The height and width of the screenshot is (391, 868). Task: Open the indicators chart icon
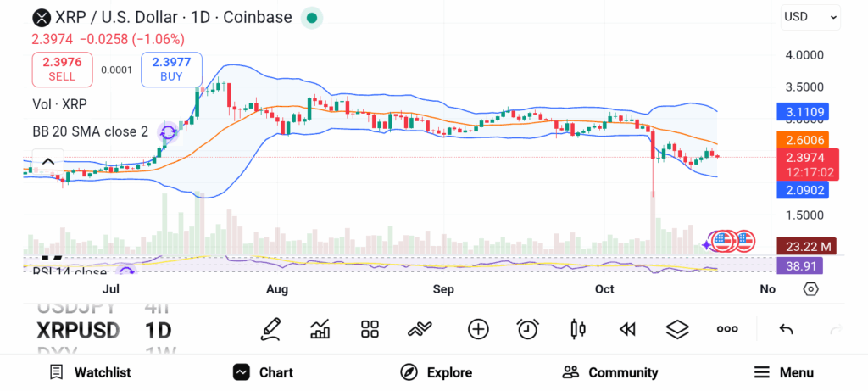[320, 329]
